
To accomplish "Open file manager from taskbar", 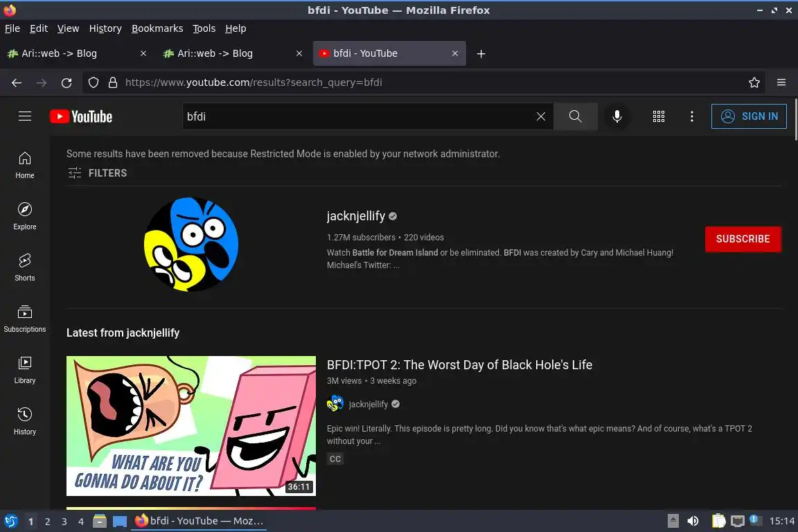I will tap(100, 522).
